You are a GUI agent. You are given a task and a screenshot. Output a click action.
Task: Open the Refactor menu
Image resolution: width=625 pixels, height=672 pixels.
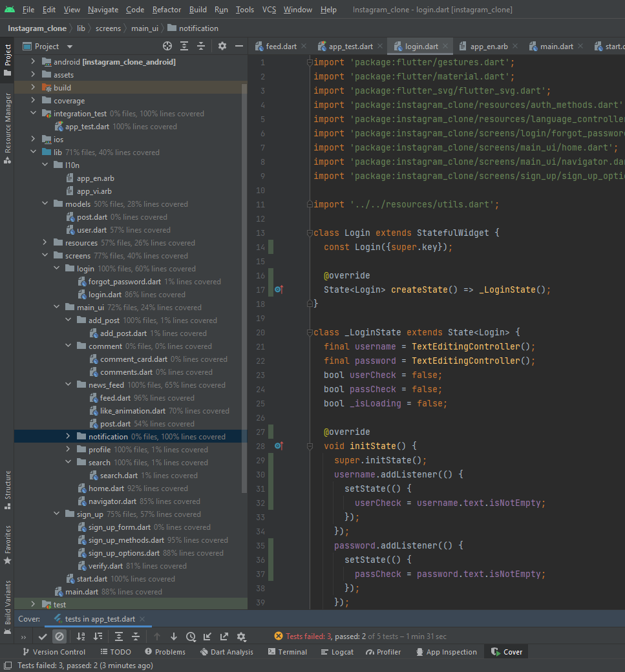tap(166, 9)
